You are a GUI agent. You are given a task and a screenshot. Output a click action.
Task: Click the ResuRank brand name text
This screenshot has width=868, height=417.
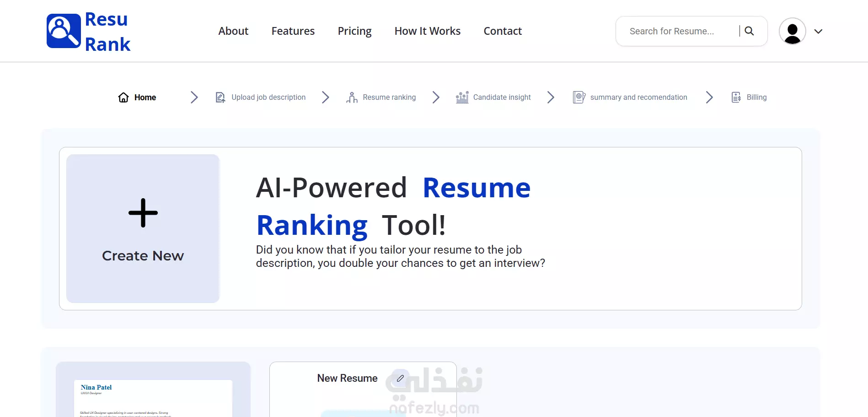108,32
